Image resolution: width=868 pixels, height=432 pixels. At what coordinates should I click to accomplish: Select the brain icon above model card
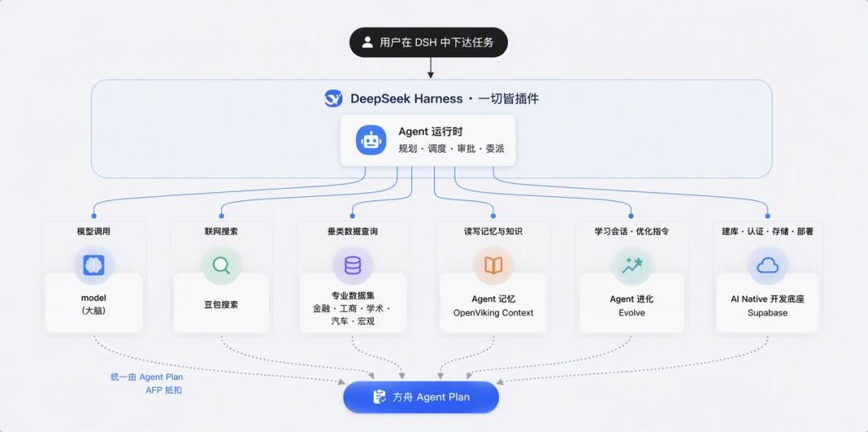point(93,265)
